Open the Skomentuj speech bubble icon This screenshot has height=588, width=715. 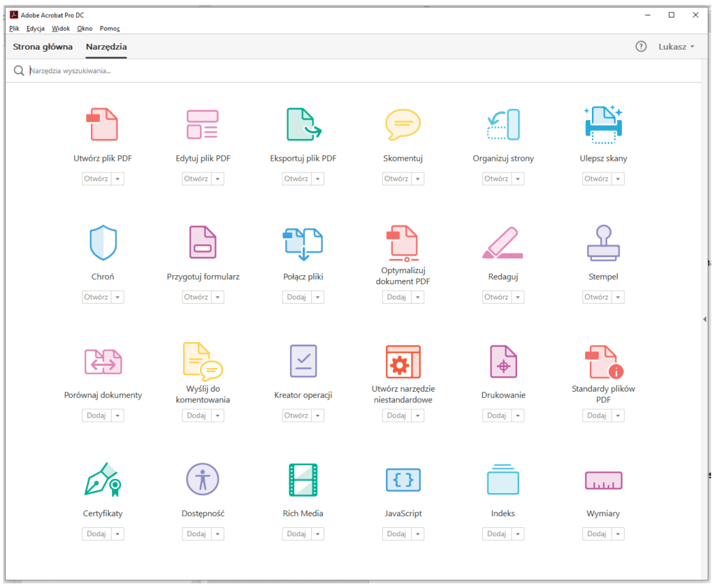pyautogui.click(x=403, y=124)
